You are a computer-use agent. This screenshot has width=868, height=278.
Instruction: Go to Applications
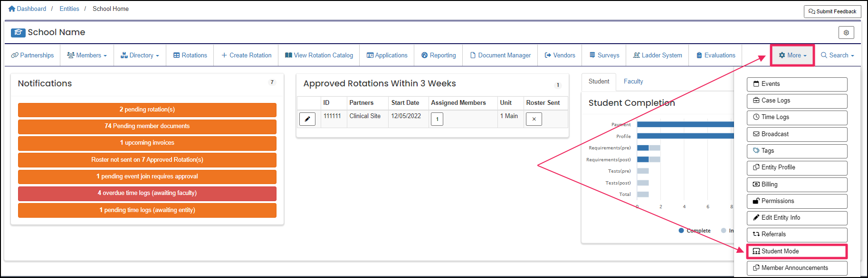point(387,55)
